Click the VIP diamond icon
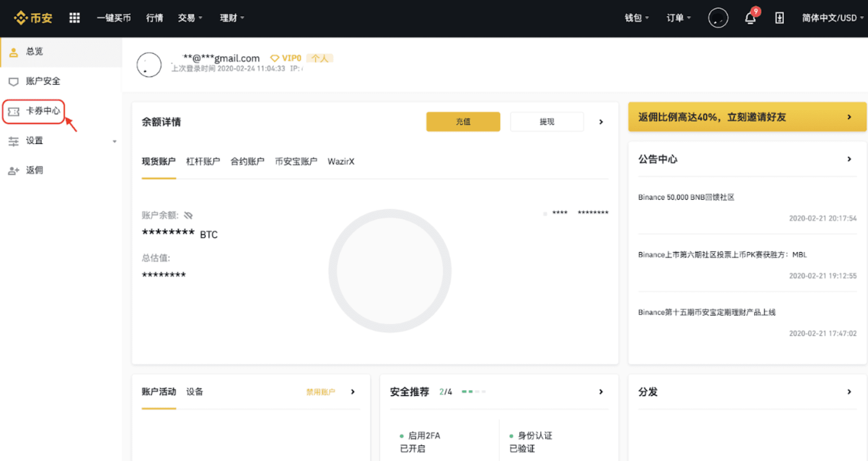 (275, 58)
